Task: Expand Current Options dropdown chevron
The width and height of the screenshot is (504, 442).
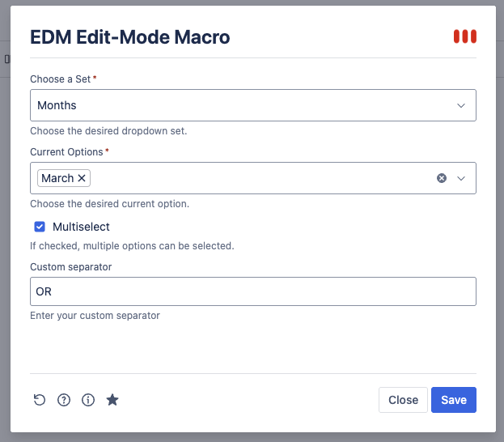Action: tap(461, 178)
